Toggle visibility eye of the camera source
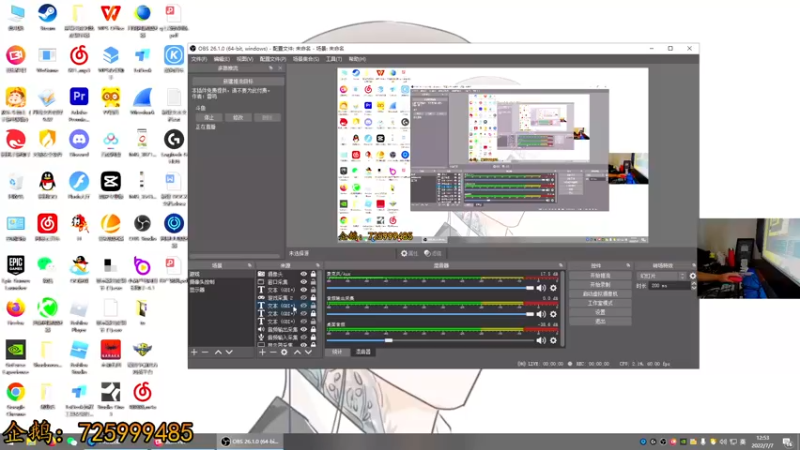 click(x=304, y=274)
